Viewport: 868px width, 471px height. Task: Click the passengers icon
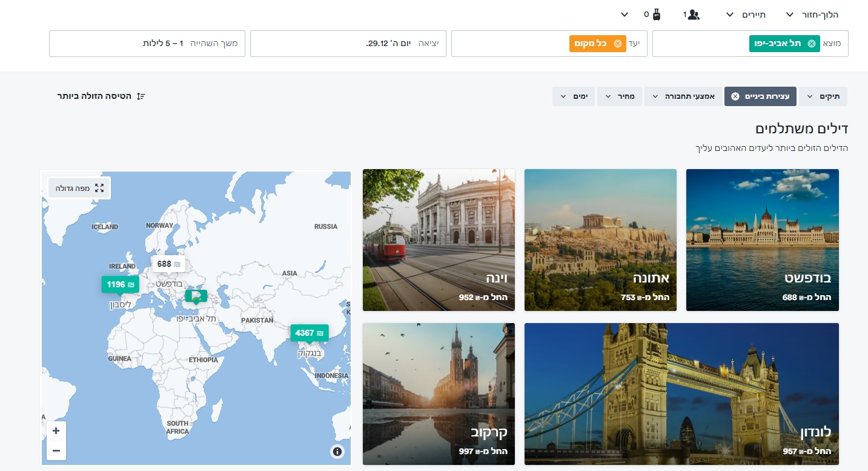tap(694, 15)
